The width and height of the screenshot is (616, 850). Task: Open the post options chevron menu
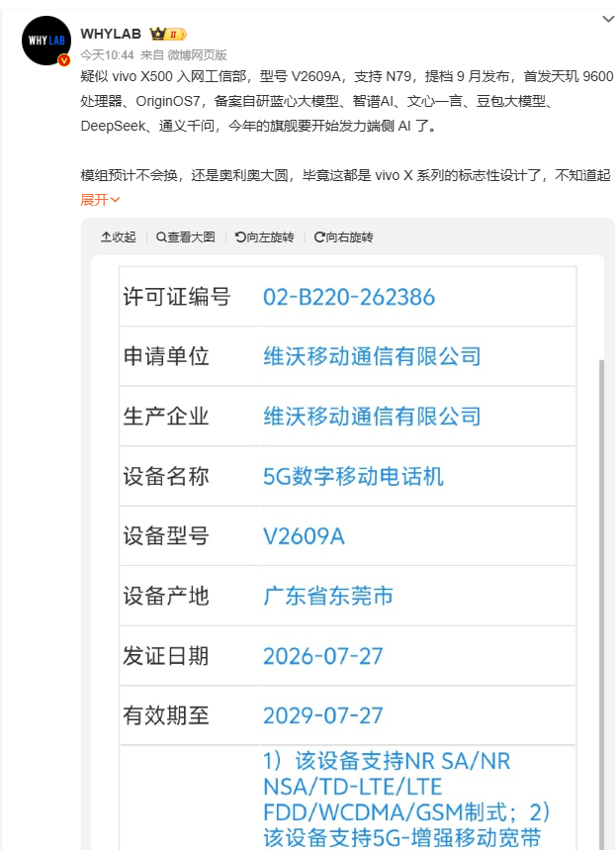pyautogui.click(x=608, y=19)
